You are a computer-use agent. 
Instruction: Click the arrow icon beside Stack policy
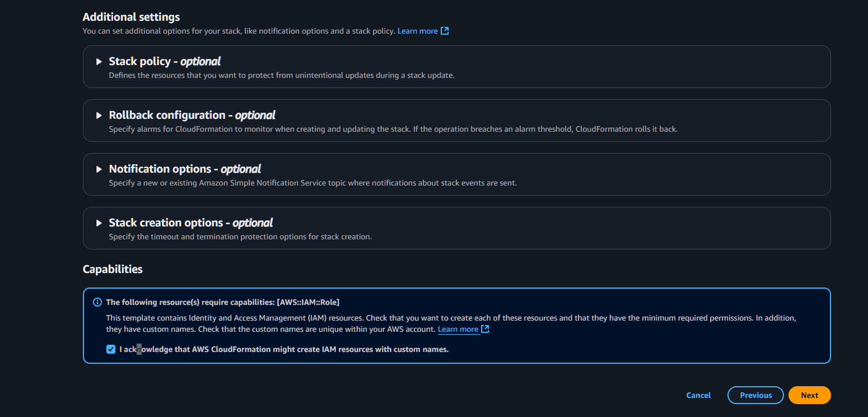click(99, 62)
